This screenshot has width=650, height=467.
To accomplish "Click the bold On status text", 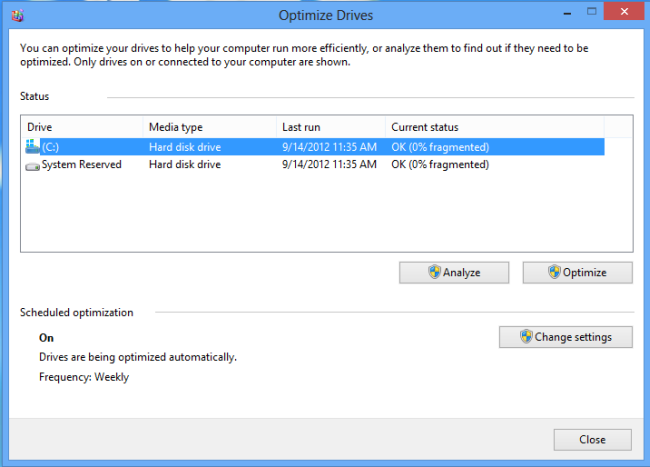I will [x=46, y=338].
